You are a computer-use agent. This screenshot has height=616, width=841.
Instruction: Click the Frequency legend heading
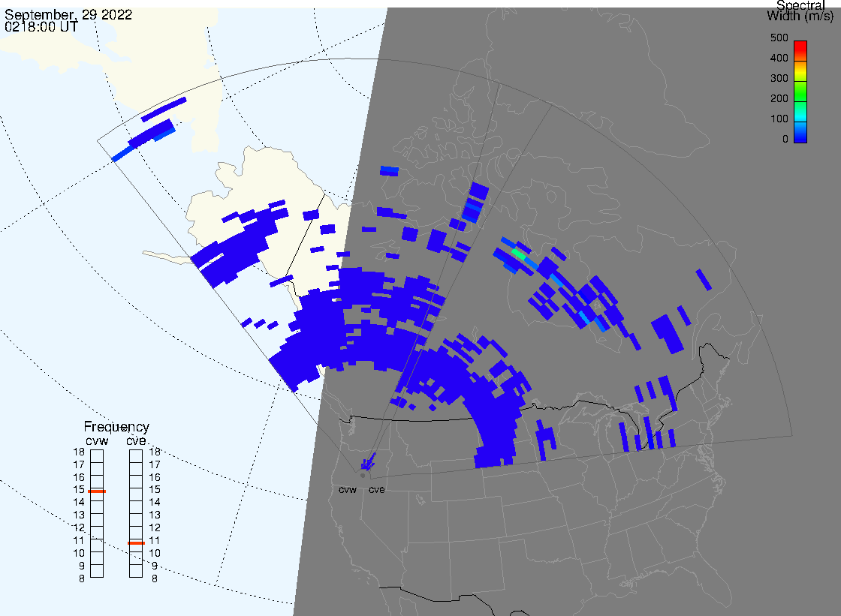[x=116, y=427]
